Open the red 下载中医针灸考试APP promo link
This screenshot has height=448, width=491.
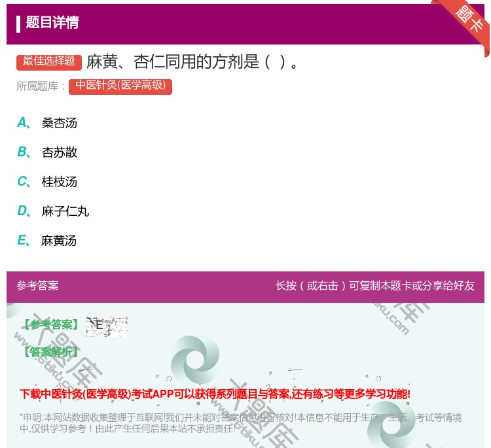[x=215, y=394]
